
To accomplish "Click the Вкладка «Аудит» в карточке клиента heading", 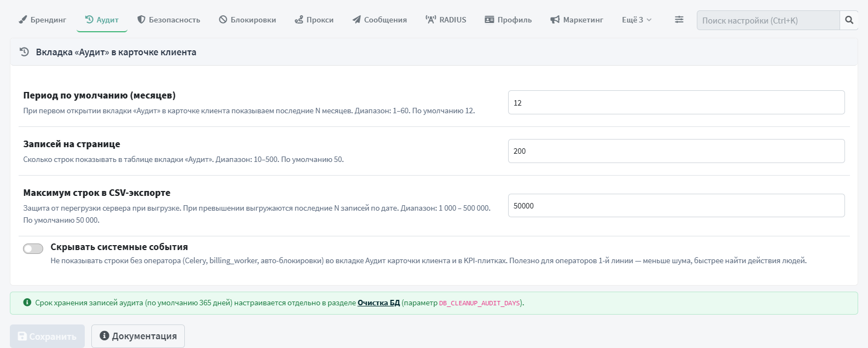I will pos(116,52).
